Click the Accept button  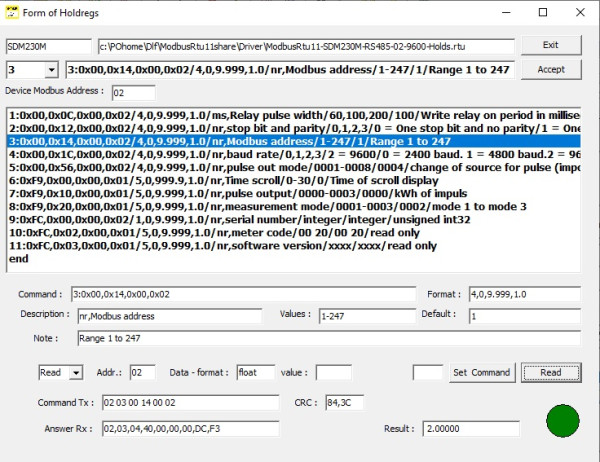tap(551, 70)
